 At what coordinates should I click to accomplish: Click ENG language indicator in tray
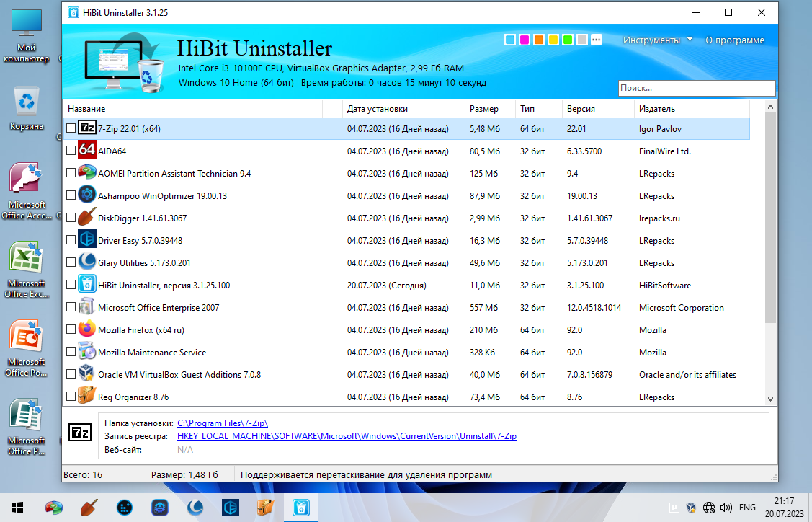click(x=747, y=508)
